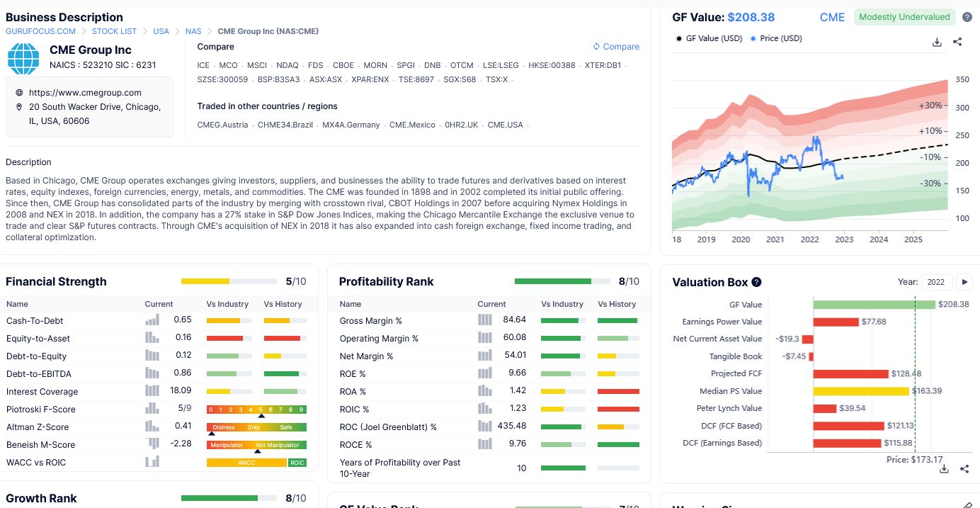Image resolution: width=980 pixels, height=508 pixels.
Task: Open Interest Coverage mini bar chart icon
Action: click(x=152, y=391)
